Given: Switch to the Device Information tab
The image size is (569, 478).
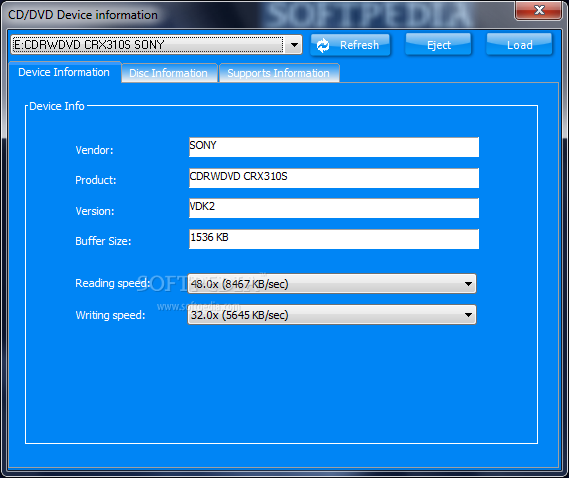Looking at the screenshot, I should tap(64, 72).
